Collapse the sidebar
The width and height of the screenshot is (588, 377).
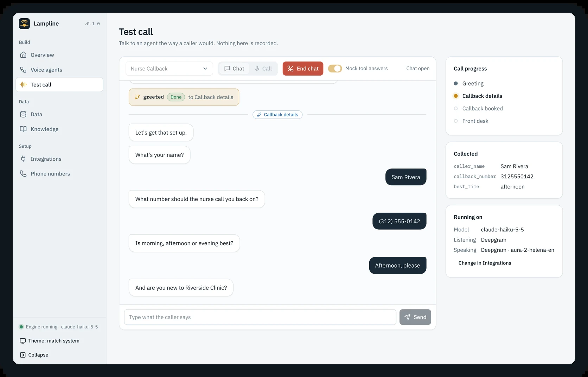tap(34, 355)
